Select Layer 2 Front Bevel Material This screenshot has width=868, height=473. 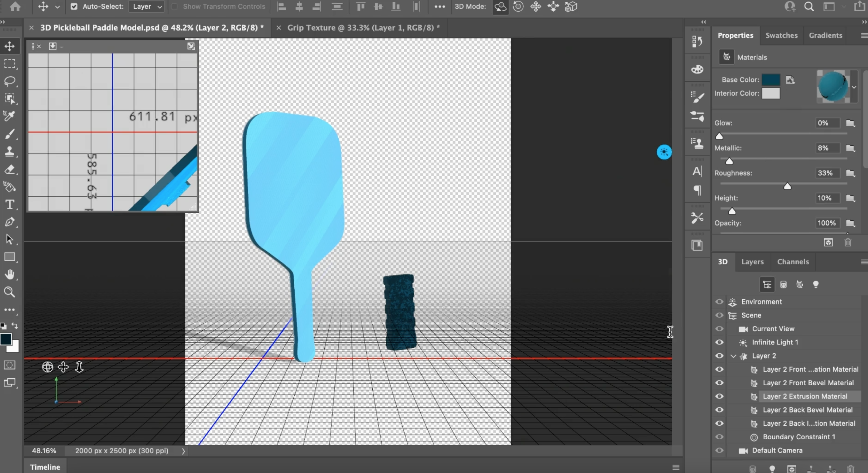[x=808, y=383]
